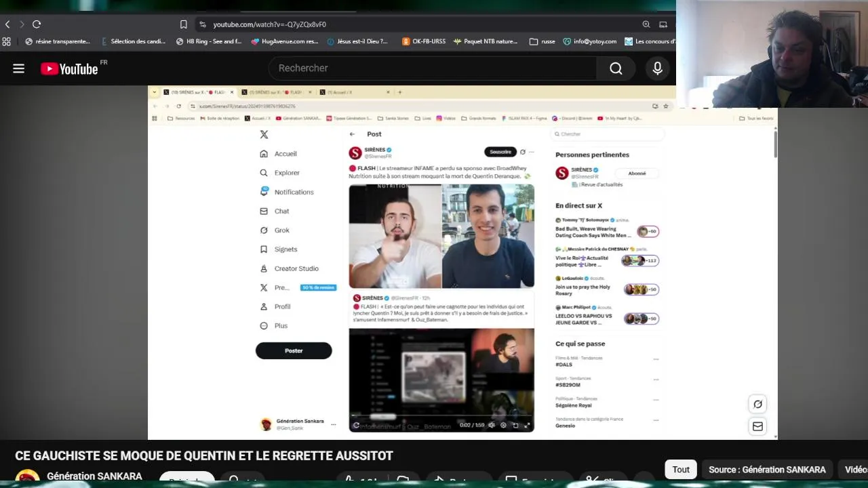Open options for the #DALS trend
This screenshot has width=868, height=488.
[656, 359]
